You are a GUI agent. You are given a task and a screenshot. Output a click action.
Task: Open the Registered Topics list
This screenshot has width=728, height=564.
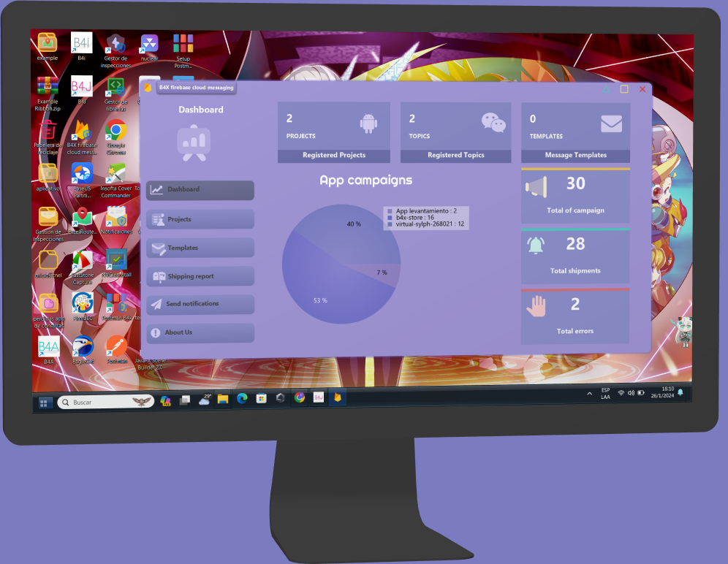pos(455,155)
